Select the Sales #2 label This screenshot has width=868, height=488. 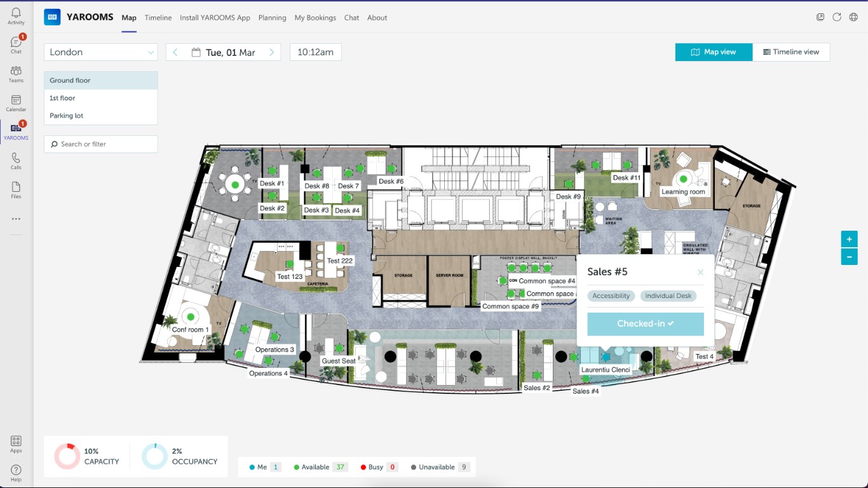tap(537, 388)
